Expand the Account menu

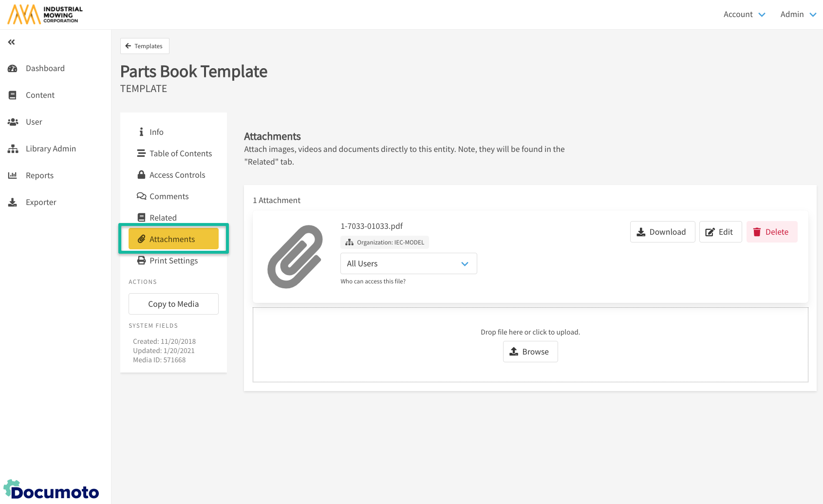click(744, 15)
